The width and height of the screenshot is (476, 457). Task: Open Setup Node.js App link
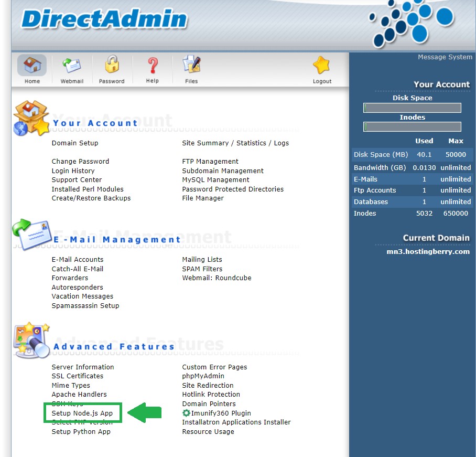pos(82,413)
